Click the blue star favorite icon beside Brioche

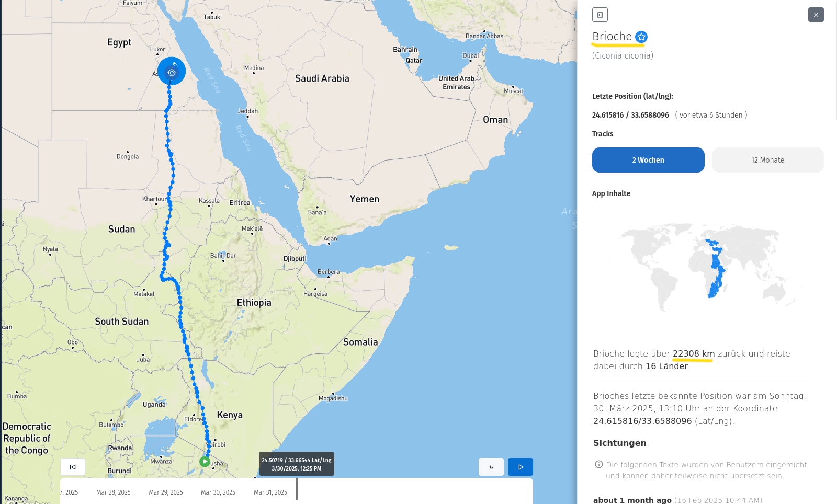(641, 37)
